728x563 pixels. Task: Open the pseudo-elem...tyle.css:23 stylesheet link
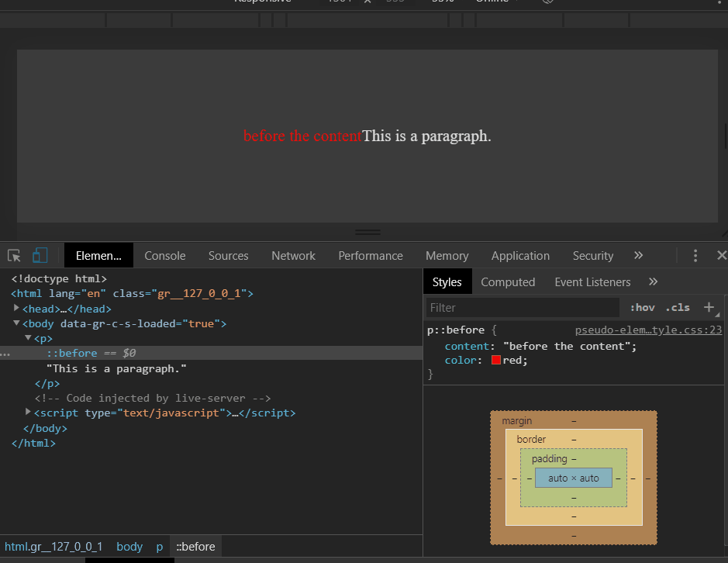point(648,330)
